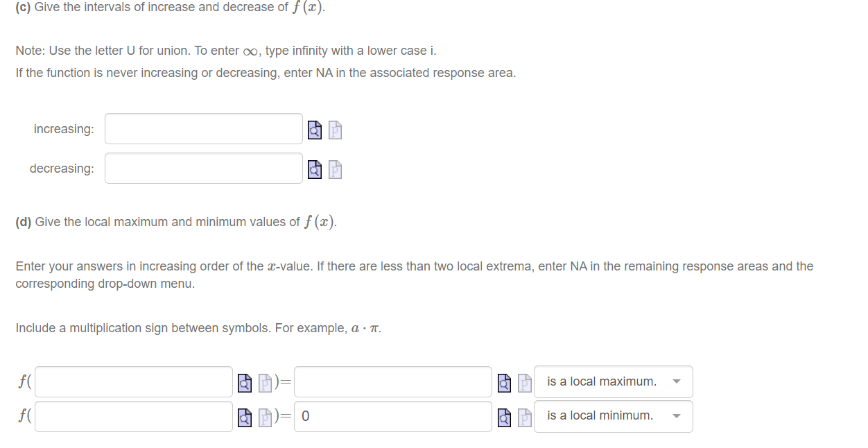Click the preview icon after the second f( field
The height and width of the screenshot is (448, 868).
tap(244, 415)
